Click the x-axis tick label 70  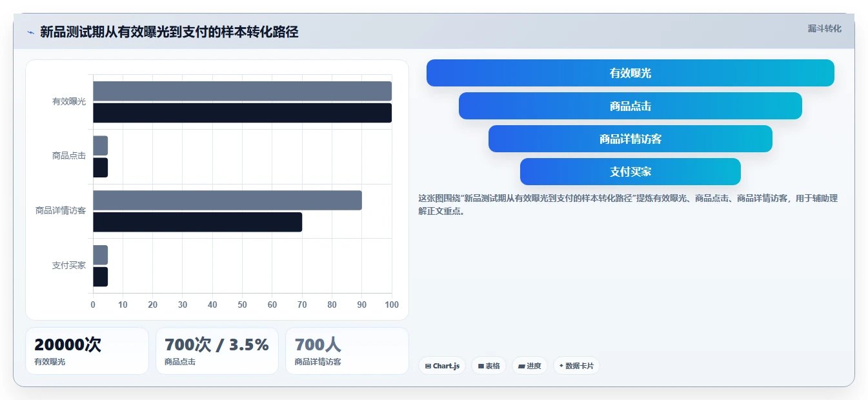[302, 305]
